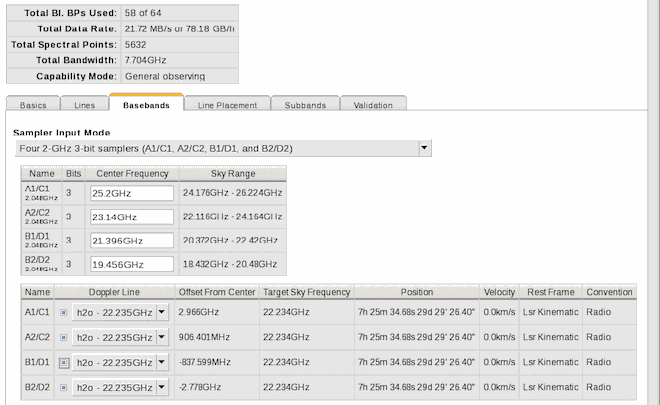Expand the A1/C1 Doppler line dropdown
The width and height of the screenshot is (660, 405).
pyautogui.click(x=162, y=313)
